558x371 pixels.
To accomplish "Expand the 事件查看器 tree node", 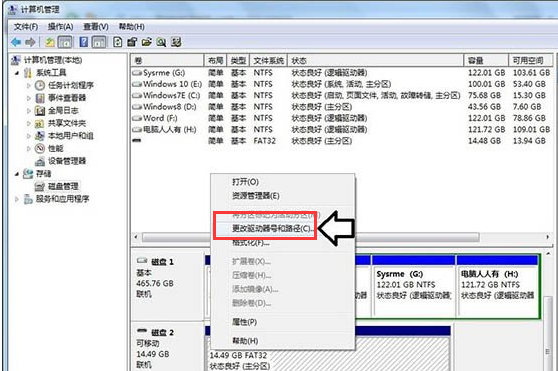I will 29,98.
